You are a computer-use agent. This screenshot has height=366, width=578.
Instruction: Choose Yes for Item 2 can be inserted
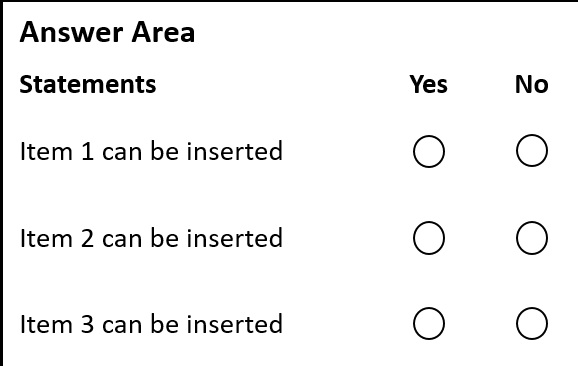[x=429, y=238]
